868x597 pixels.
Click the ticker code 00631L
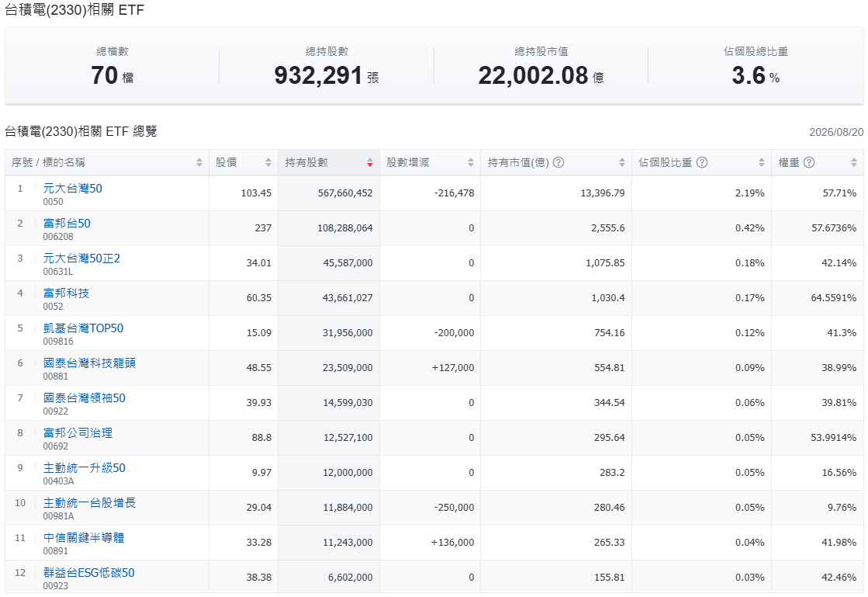pos(58,272)
